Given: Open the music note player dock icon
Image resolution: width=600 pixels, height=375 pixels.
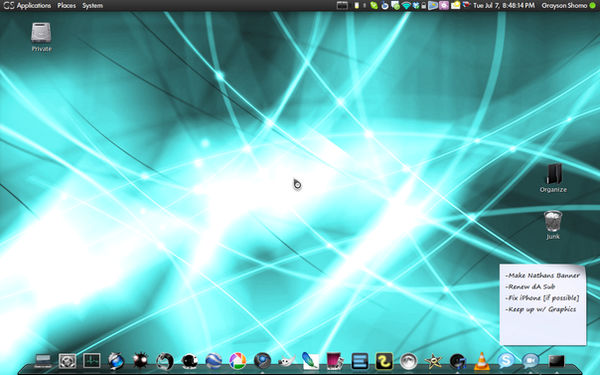Looking at the screenshot, I should coord(457,361).
